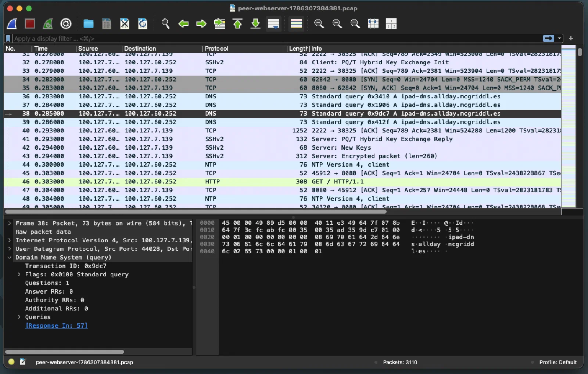This screenshot has width=588, height=374.
Task: Click the packet details horizontal scrollbar
Action: click(x=65, y=352)
